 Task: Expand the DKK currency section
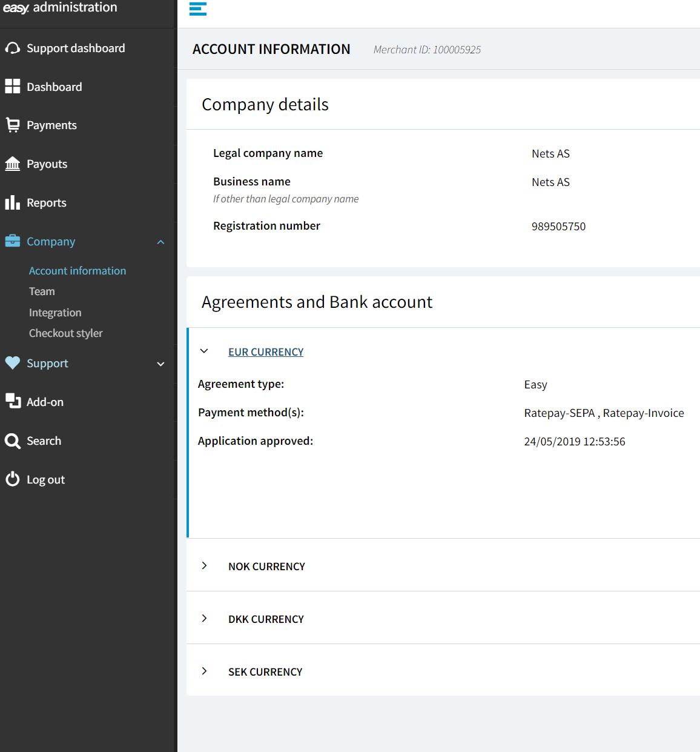tap(205, 619)
